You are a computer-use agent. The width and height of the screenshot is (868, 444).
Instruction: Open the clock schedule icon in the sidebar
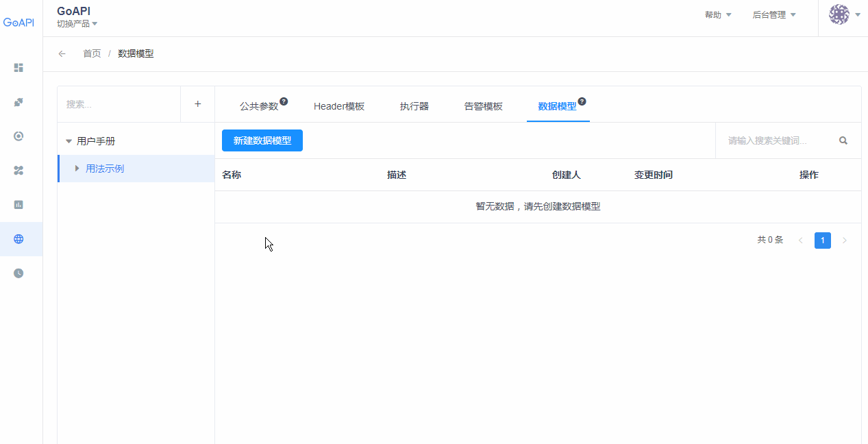(18, 273)
